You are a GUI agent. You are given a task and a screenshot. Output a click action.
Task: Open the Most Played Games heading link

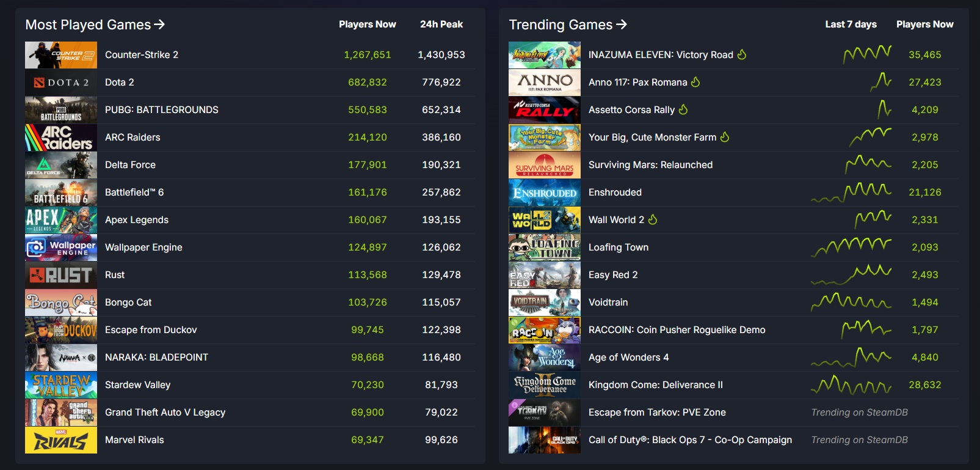pyautogui.click(x=95, y=24)
